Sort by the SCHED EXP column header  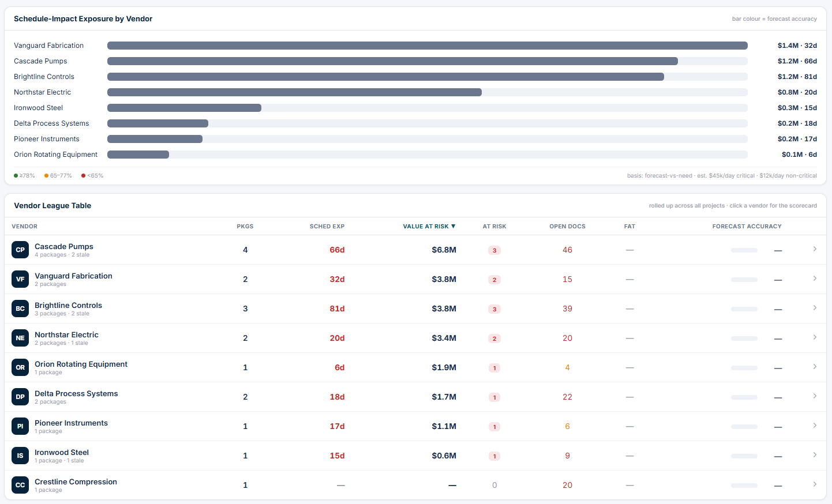[x=327, y=227]
